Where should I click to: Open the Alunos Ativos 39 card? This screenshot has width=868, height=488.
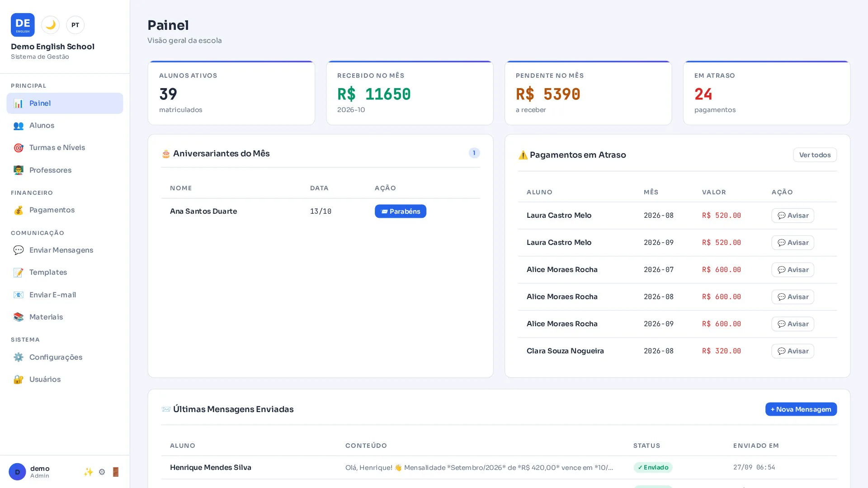(x=231, y=93)
